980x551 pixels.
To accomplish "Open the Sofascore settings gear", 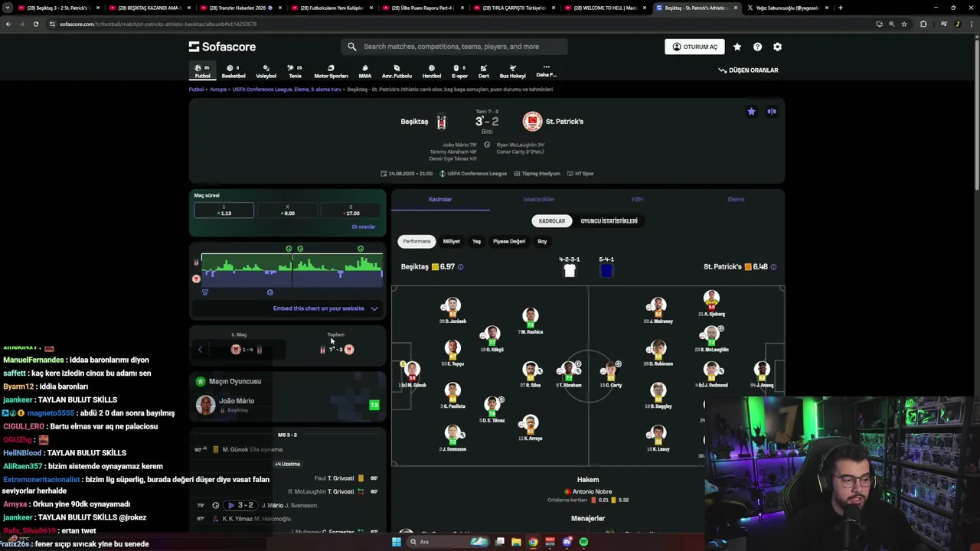I will coord(777,47).
